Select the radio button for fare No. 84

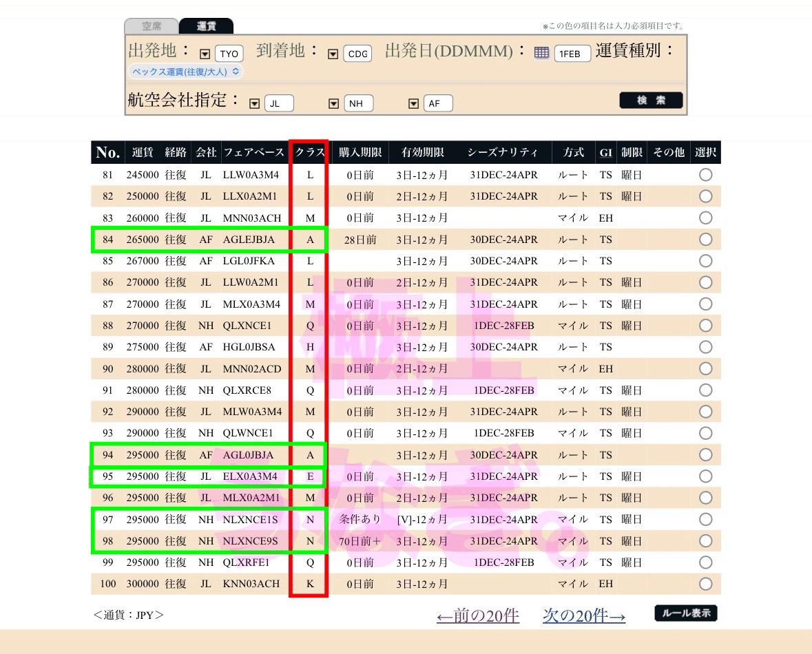pyautogui.click(x=705, y=239)
